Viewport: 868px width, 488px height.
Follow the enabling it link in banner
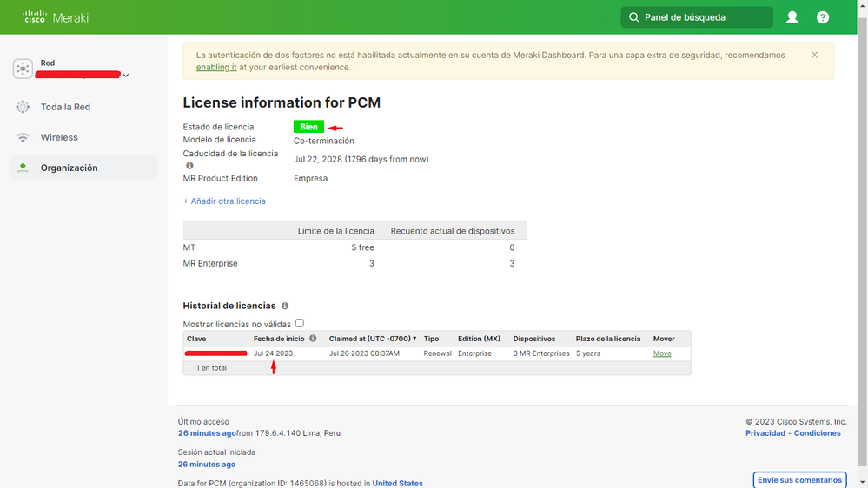pyautogui.click(x=216, y=67)
